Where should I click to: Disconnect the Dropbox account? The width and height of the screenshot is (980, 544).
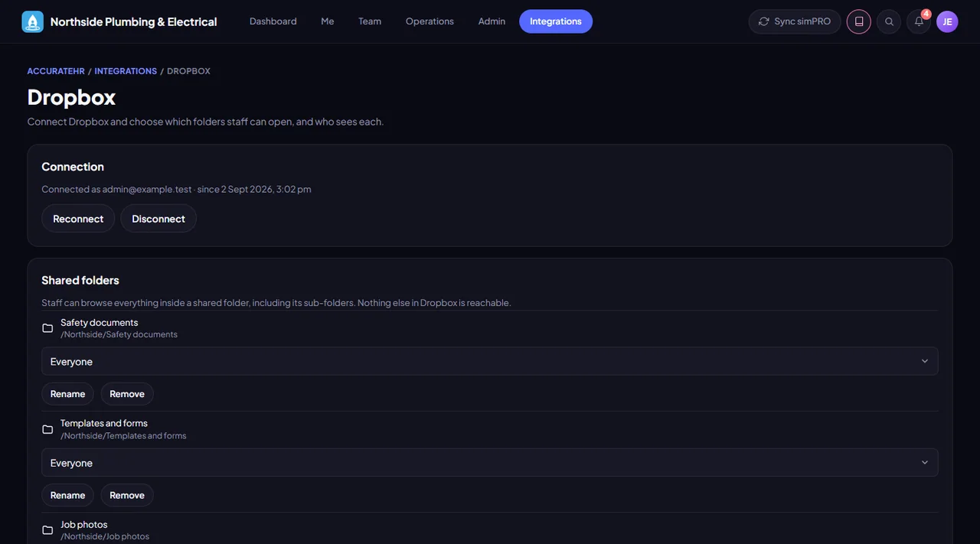tap(158, 219)
